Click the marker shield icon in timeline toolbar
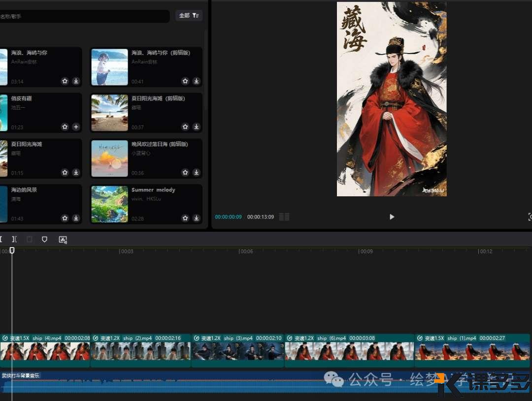 tap(44, 239)
